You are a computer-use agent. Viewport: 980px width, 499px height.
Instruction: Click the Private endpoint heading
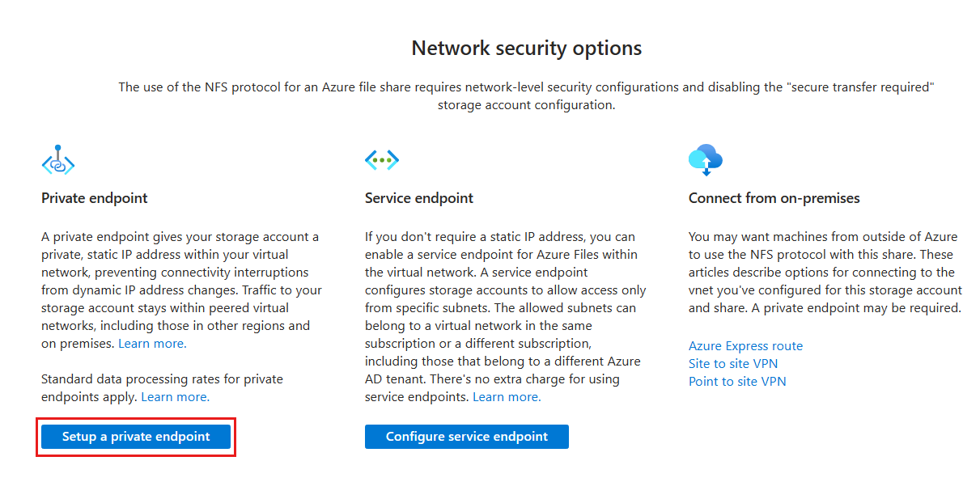(x=94, y=197)
